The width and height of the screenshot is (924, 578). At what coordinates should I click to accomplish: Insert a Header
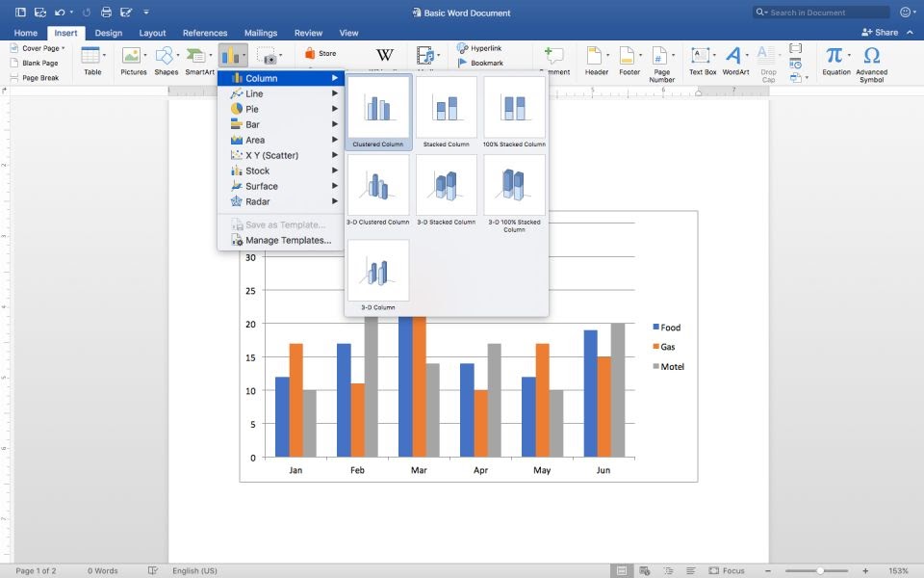pos(595,56)
